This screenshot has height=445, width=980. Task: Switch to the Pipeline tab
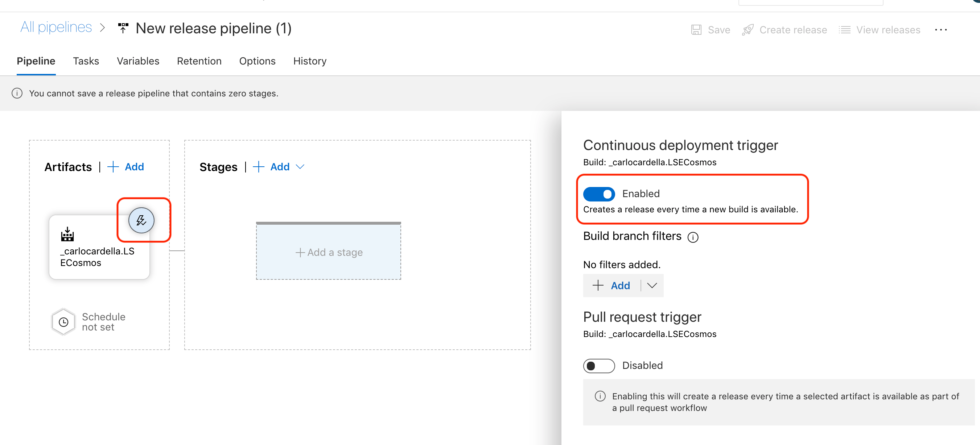pos(36,61)
